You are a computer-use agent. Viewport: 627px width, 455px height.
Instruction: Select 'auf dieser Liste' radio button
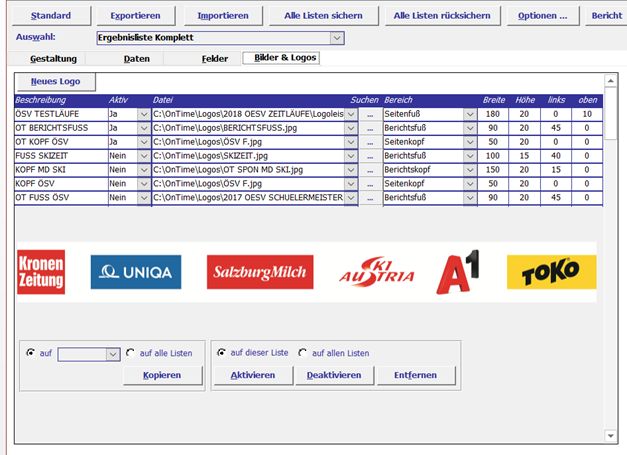221,353
